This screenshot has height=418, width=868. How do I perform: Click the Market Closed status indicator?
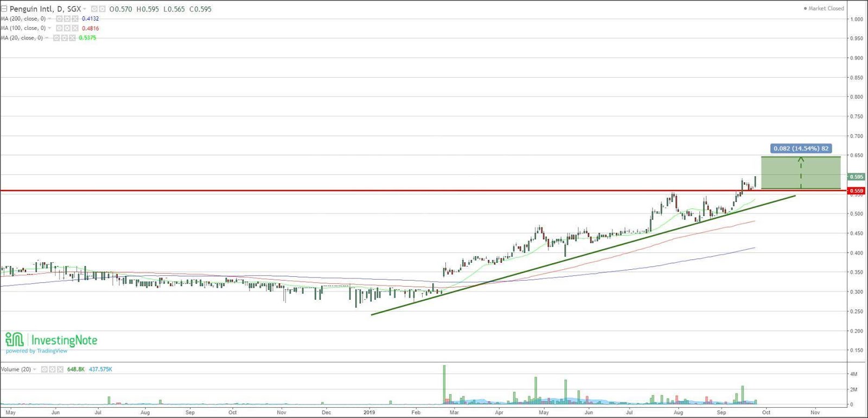point(824,8)
